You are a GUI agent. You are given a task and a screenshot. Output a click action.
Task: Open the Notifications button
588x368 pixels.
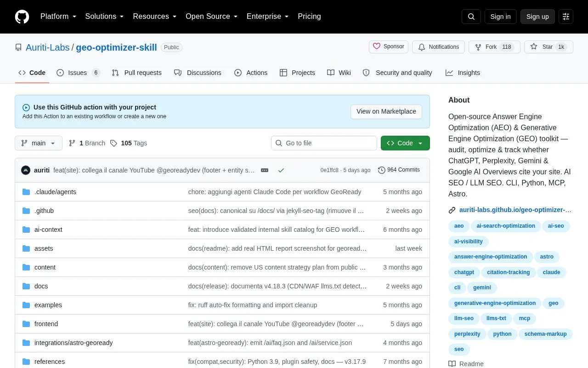[x=438, y=47]
